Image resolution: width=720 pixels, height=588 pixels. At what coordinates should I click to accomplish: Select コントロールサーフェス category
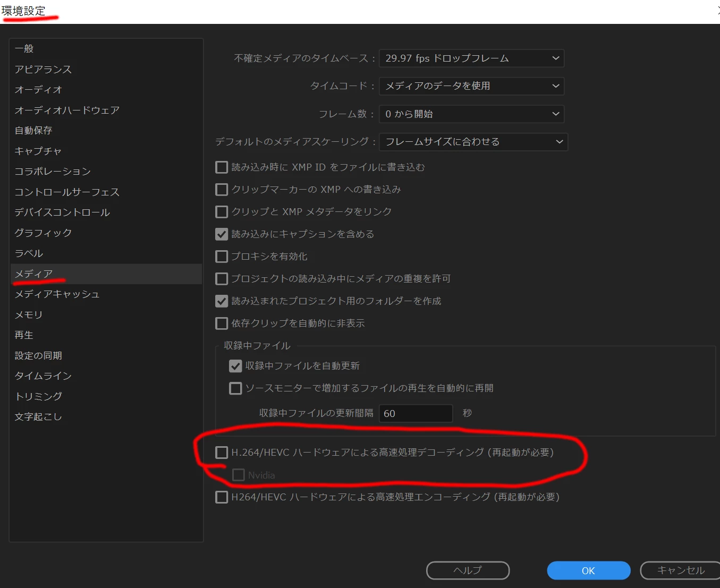click(x=106, y=192)
